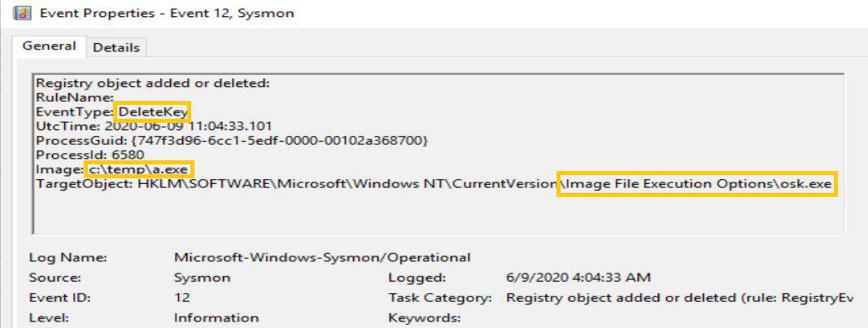Click the Log Name value Microsoft-Windows-Sysmon/Operational
The image size is (868, 328).
click(x=322, y=257)
